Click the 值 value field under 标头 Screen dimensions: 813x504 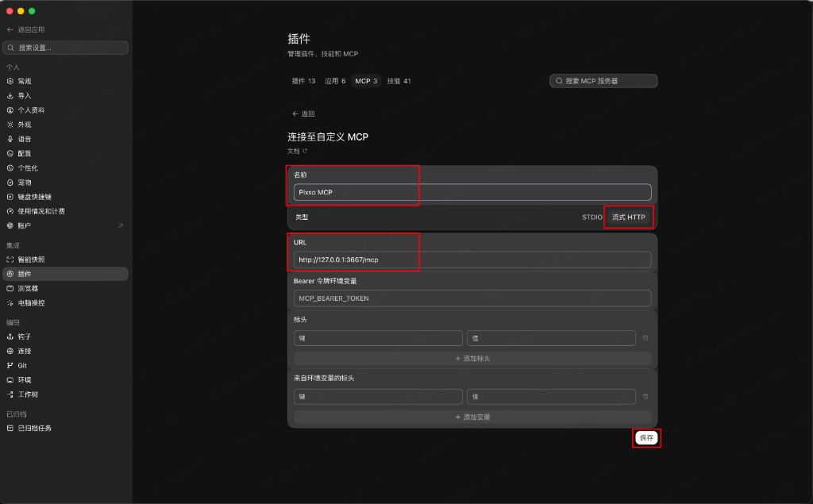551,338
